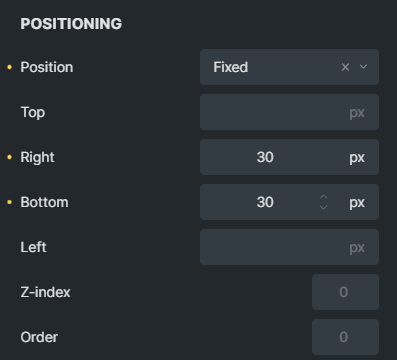This screenshot has height=360, width=397.
Task: Open the Position dropdown chevron
Action: [363, 67]
